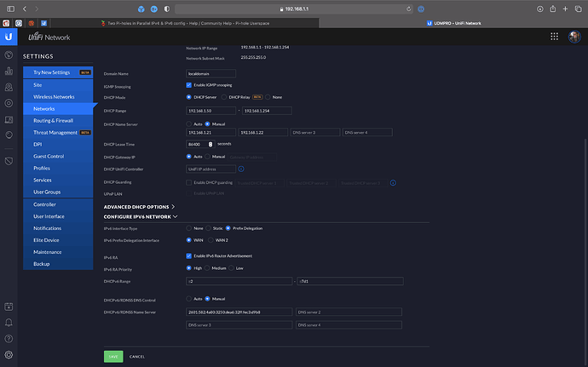The width and height of the screenshot is (588, 367).
Task: Open the Safari downloads icon
Action: (540, 9)
